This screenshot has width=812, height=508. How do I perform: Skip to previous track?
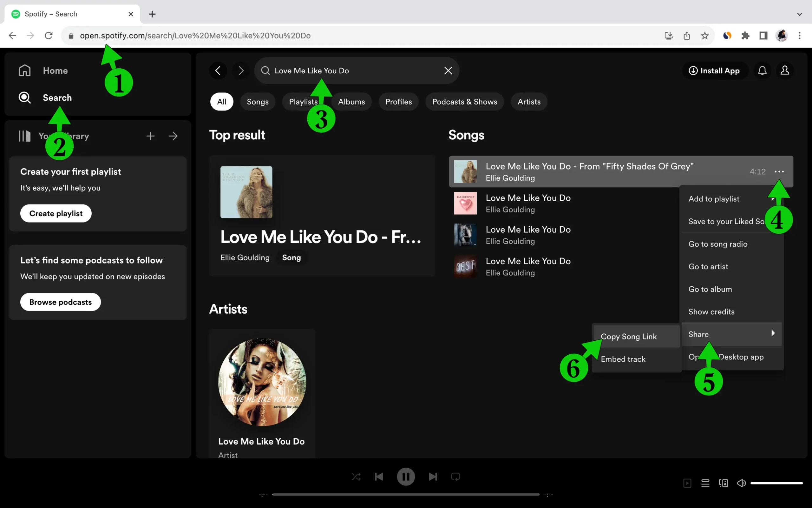coord(379,477)
